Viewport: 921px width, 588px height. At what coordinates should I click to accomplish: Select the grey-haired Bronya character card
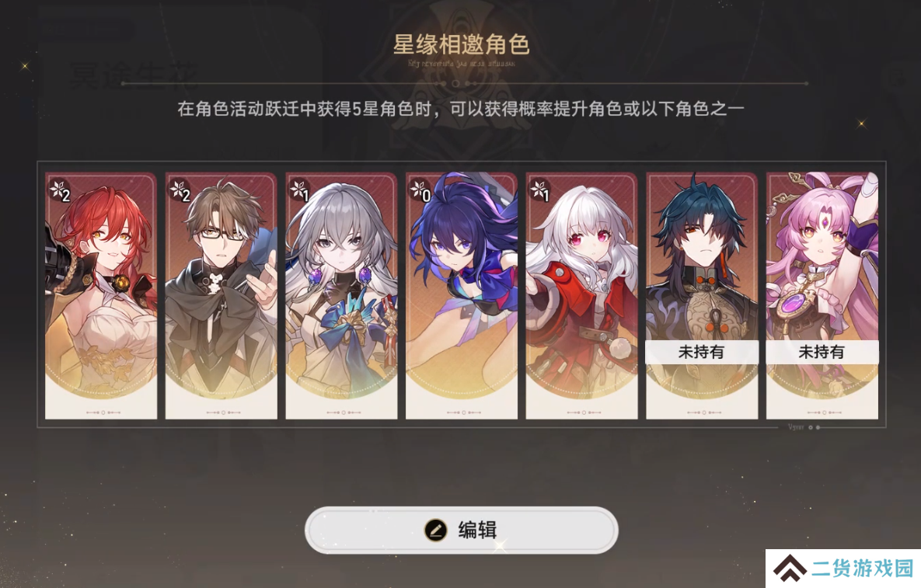pos(341,295)
